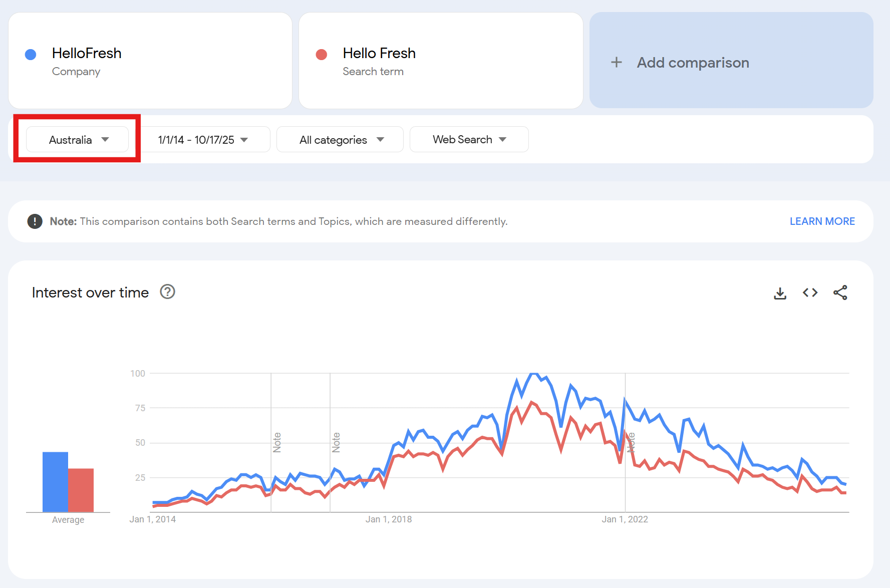
Task: Click the Note warning icon in the banner
Action: click(35, 221)
